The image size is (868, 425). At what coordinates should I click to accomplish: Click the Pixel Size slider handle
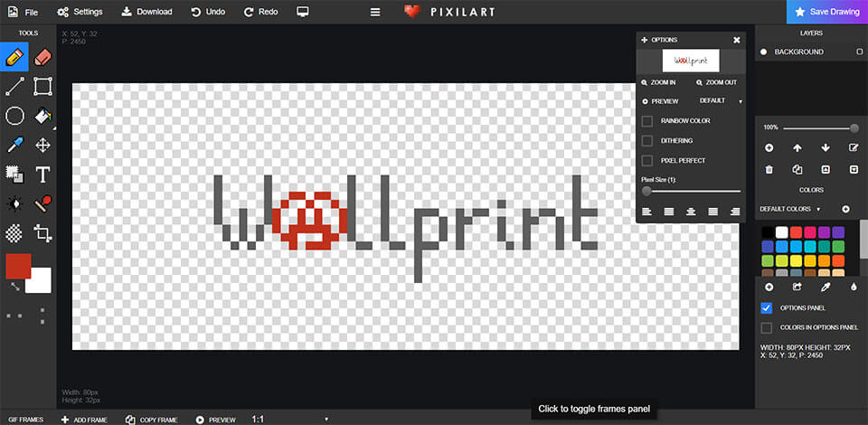click(x=646, y=191)
